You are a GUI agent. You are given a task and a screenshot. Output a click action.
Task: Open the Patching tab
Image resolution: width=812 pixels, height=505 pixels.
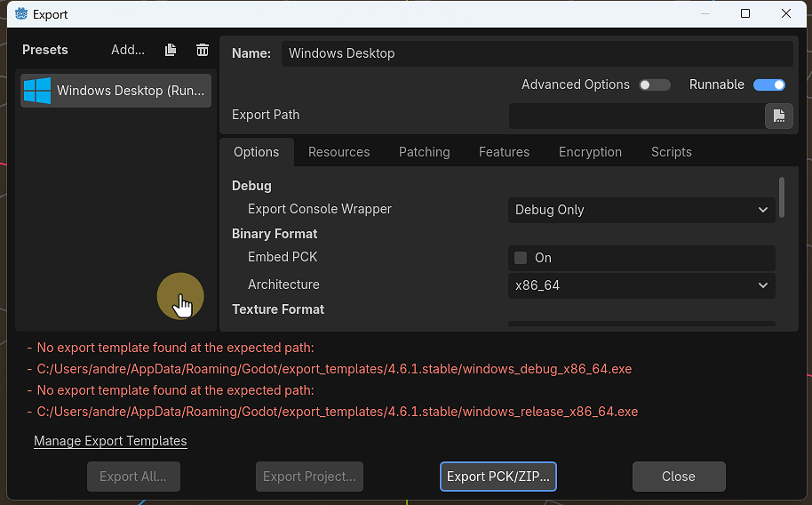[x=424, y=152]
